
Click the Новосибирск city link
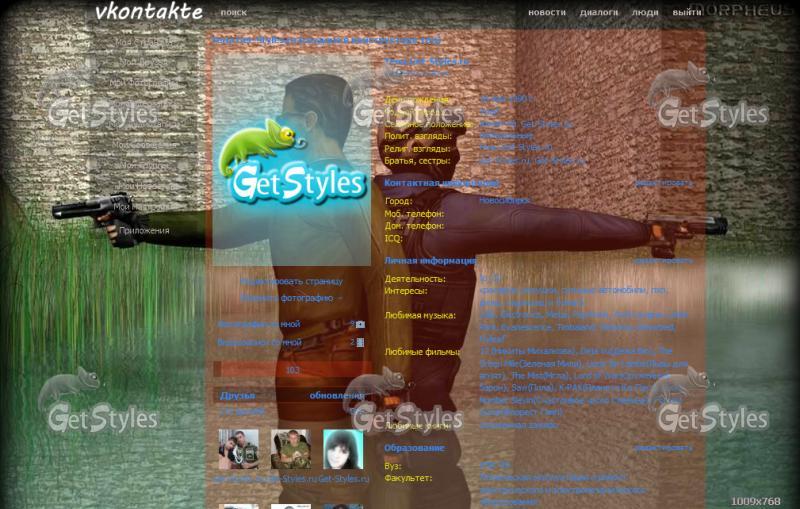[505, 200]
